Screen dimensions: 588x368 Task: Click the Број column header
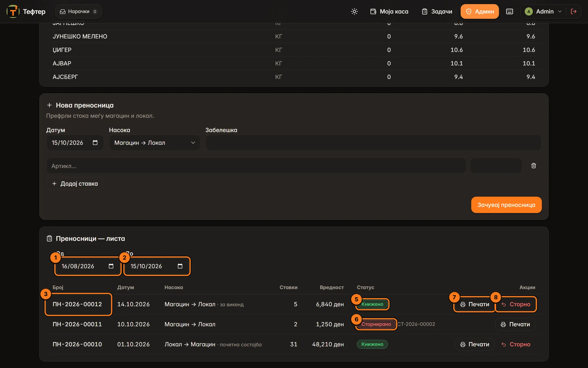click(x=58, y=287)
